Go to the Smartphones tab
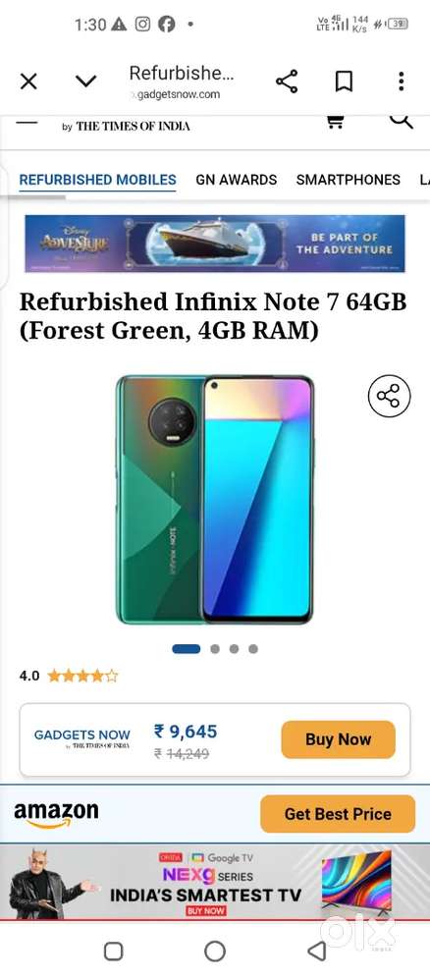The width and height of the screenshot is (430, 980). (x=349, y=180)
